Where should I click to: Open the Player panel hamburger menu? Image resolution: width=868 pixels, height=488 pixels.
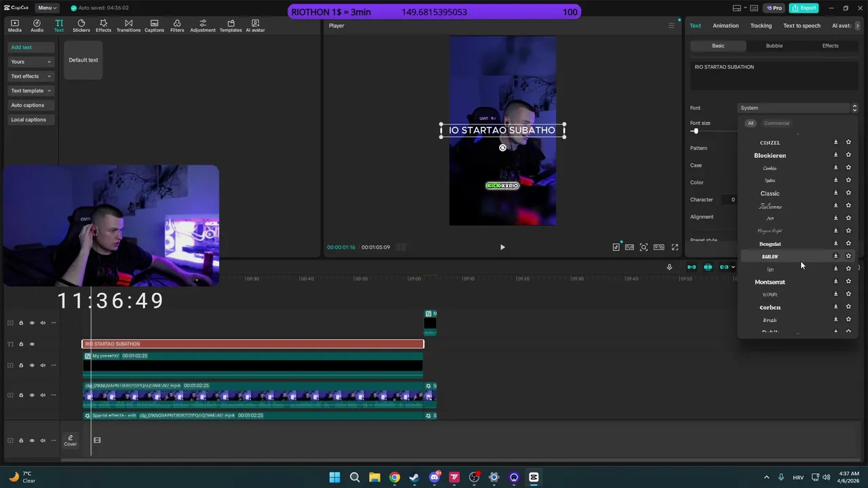click(x=671, y=26)
